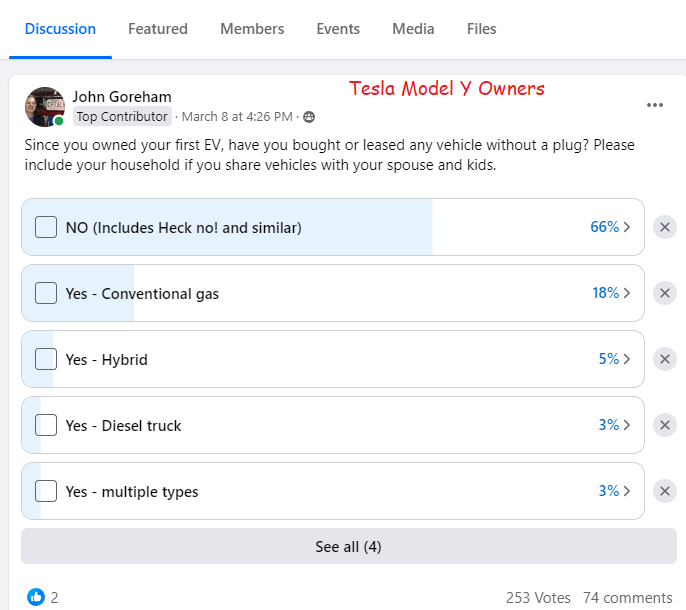This screenshot has width=686, height=610.
Task: Click the post privacy audience icon
Action: pos(309,117)
